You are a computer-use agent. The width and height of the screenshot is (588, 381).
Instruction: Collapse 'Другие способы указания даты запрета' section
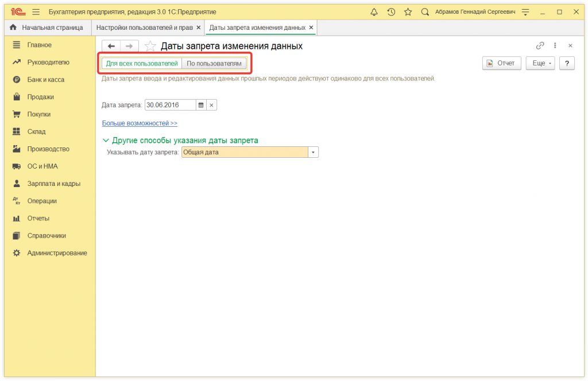pos(106,140)
